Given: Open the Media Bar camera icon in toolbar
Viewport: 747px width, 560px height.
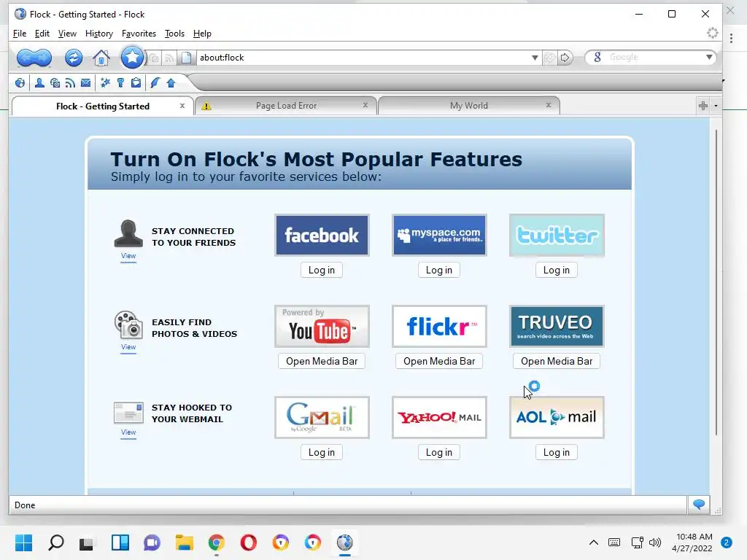Looking at the screenshot, I should 55,83.
